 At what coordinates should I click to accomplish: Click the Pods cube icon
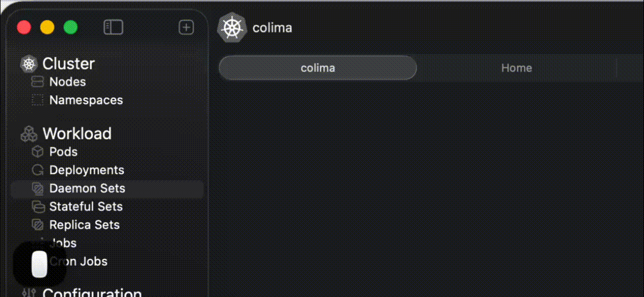pos(38,152)
